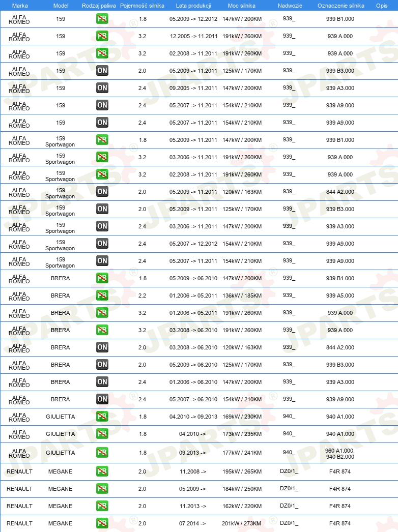Click production date '09.2013 ->'
This screenshot has height=532, width=398.
[x=192, y=453]
